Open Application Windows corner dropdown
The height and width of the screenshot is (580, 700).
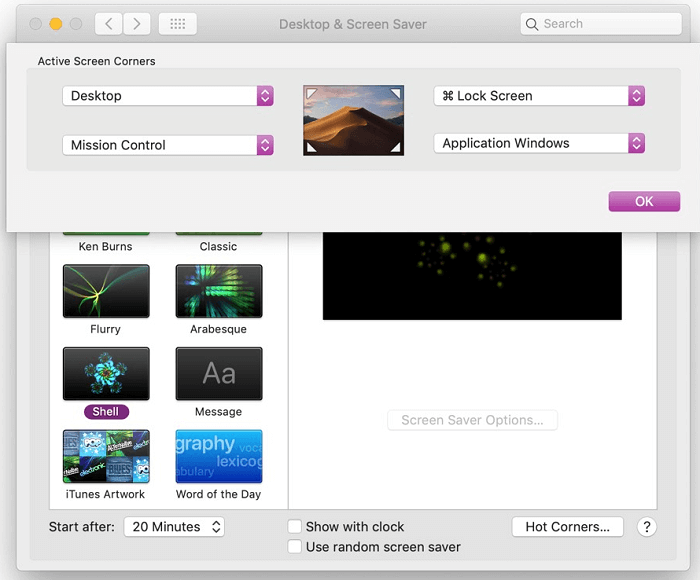[x=539, y=143]
